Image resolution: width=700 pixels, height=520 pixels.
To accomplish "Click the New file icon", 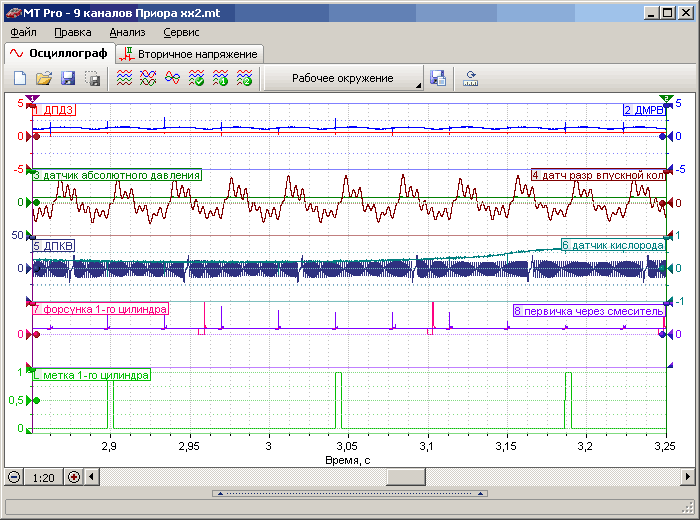I will click(19, 78).
